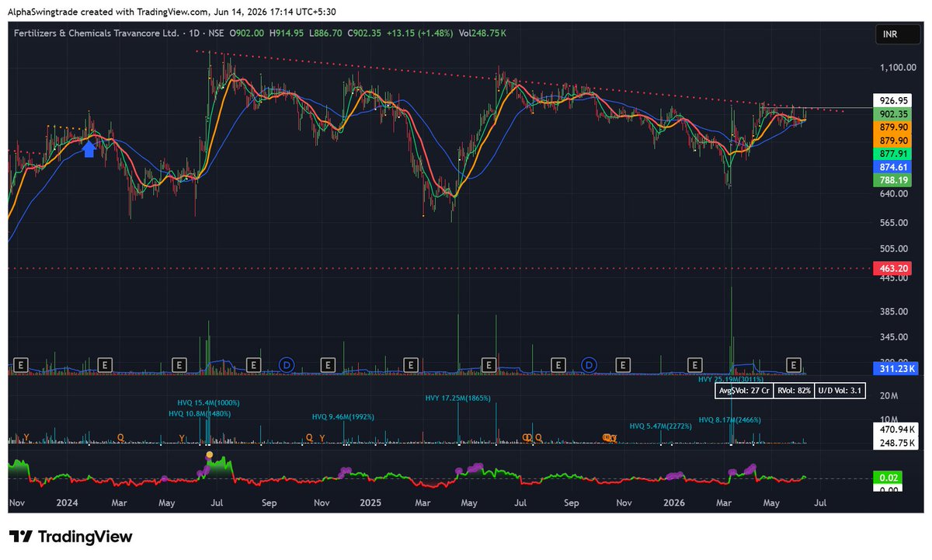The height and width of the screenshot is (560, 932).
Task: Open the earnings E marker near May 2024
Action: click(179, 363)
